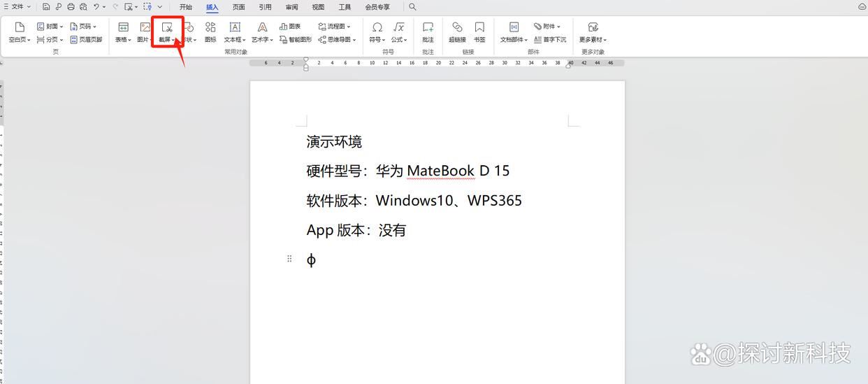Click the print icon in quick access toolbar
The height and width of the screenshot is (384, 868).
click(x=71, y=7)
